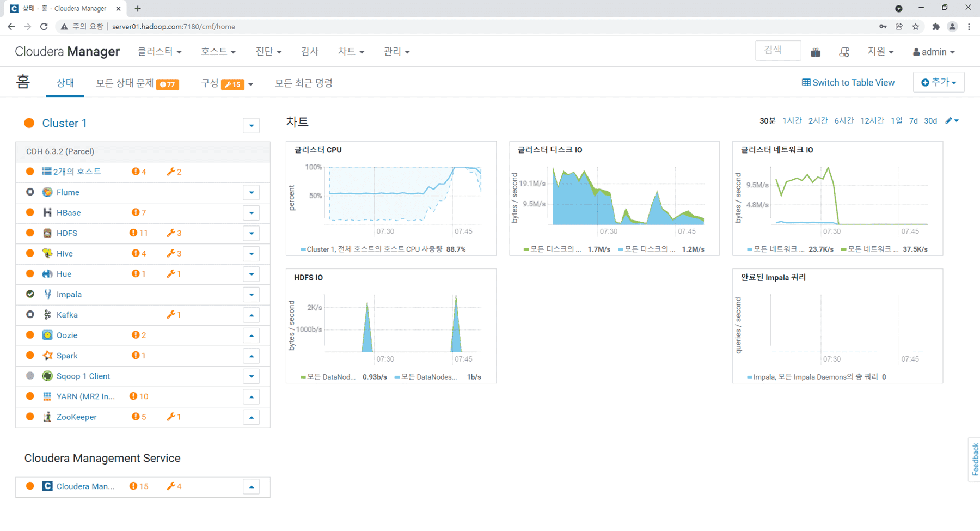The height and width of the screenshot is (531, 980).
Task: Select the 30d time range
Action: (x=930, y=121)
